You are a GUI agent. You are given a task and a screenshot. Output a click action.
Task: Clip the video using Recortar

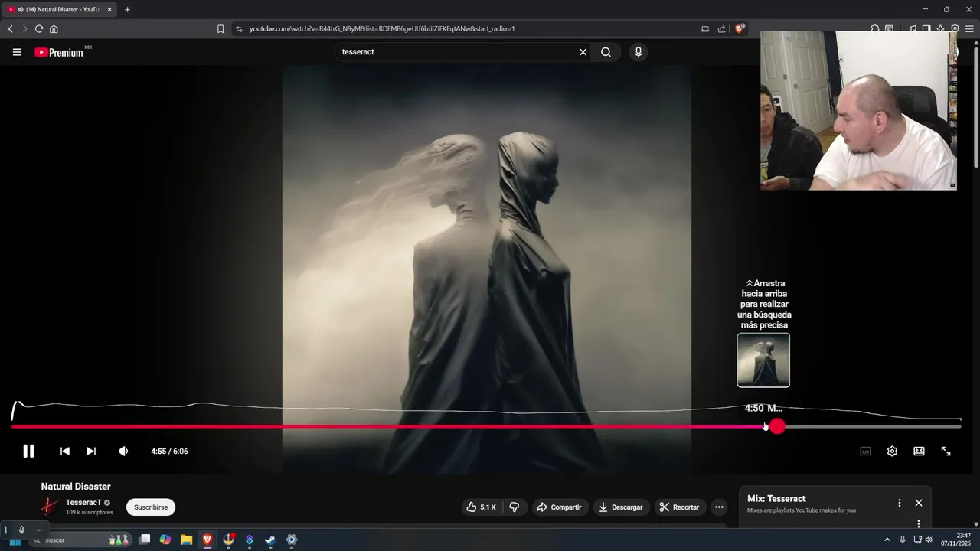680,507
